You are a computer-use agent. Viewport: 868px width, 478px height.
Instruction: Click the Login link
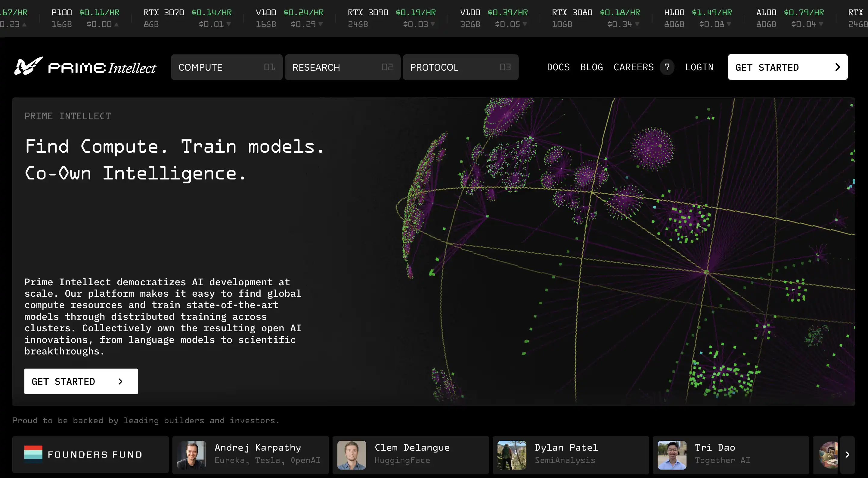[699, 67]
